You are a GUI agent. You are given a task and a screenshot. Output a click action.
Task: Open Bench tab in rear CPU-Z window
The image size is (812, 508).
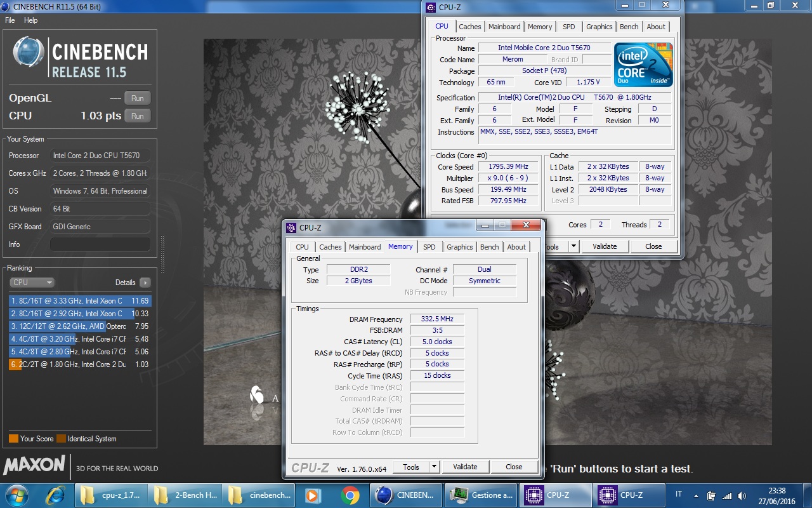point(629,27)
